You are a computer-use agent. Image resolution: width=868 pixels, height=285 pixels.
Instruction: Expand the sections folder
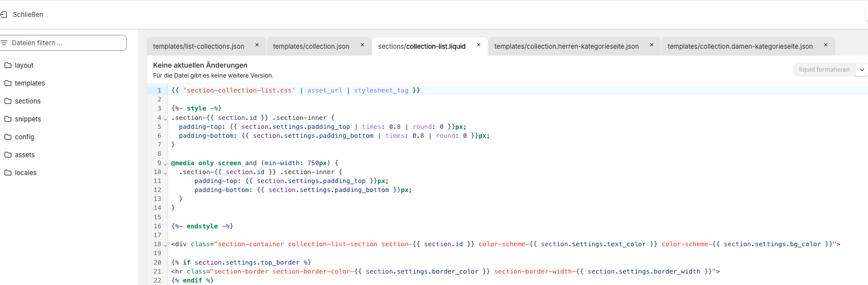tap(27, 101)
